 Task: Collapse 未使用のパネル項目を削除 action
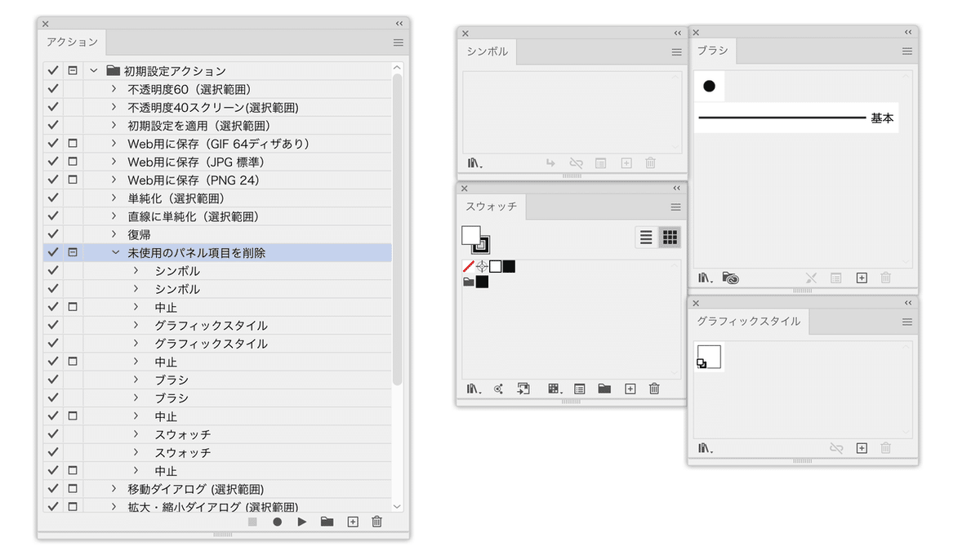tap(115, 253)
